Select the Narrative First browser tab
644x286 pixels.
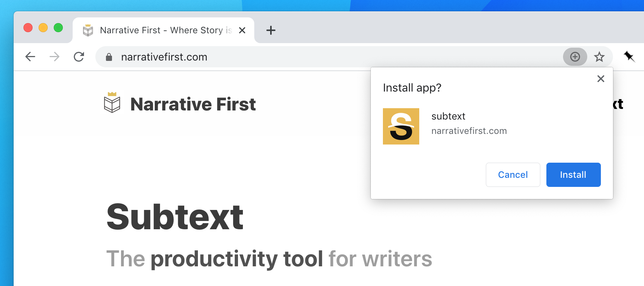tap(163, 30)
